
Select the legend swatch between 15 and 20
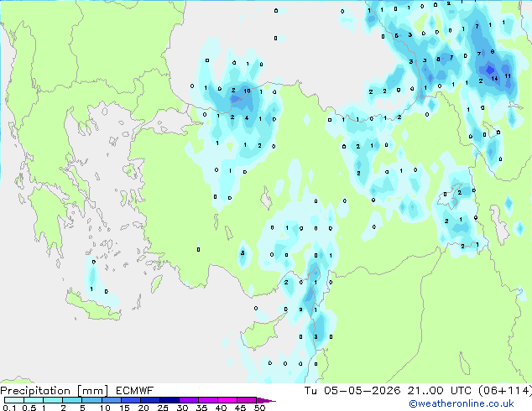pos(131,400)
